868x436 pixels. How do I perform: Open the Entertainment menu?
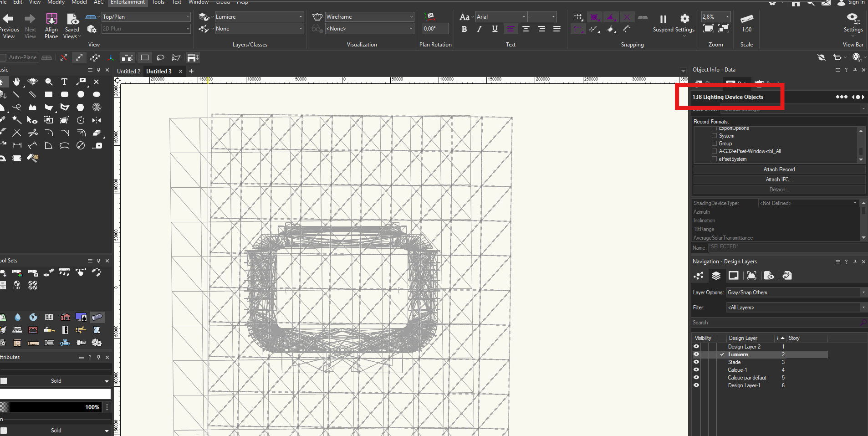128,2
